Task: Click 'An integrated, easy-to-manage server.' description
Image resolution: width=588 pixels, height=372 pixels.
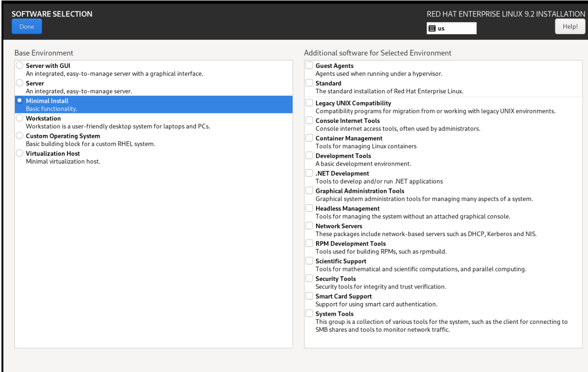Action: (79, 91)
